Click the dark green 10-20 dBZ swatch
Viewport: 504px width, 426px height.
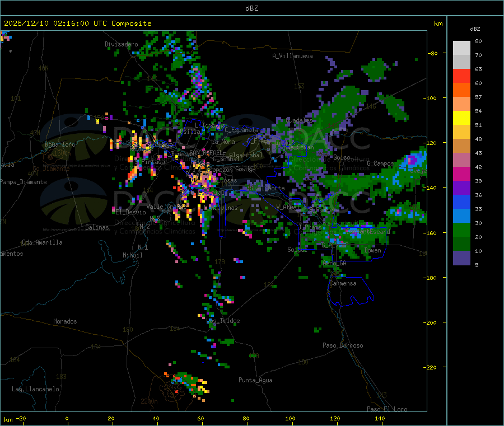coord(461,244)
